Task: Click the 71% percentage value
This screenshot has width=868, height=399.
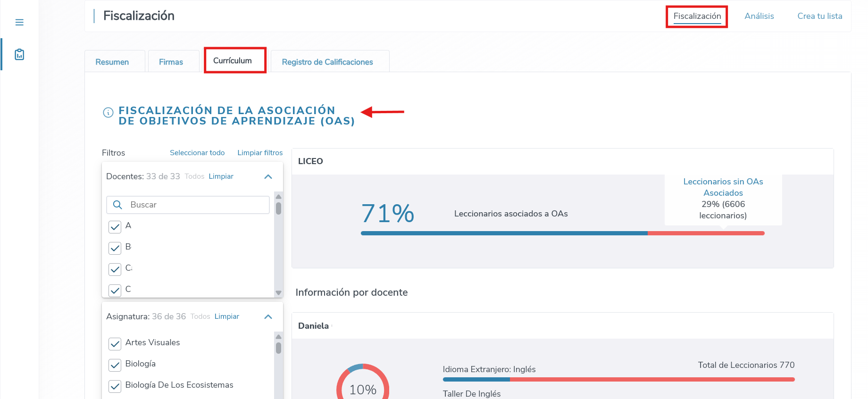Action: (x=388, y=213)
